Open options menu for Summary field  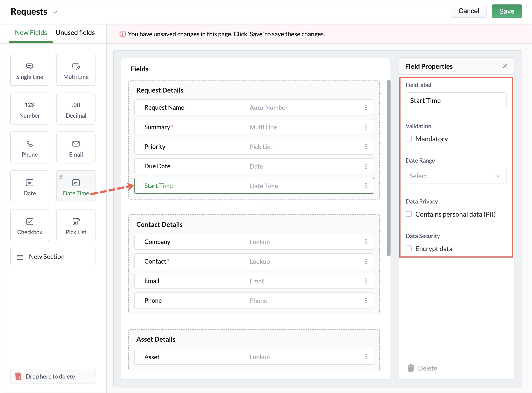coord(366,127)
